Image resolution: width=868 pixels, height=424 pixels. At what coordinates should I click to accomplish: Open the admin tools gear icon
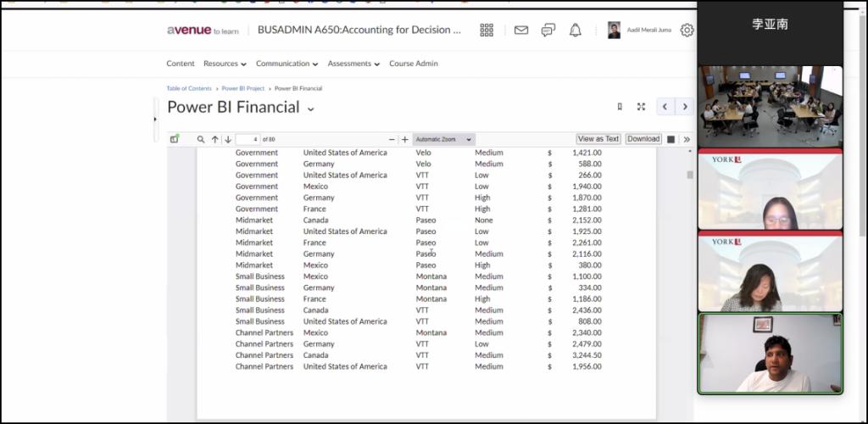687,31
